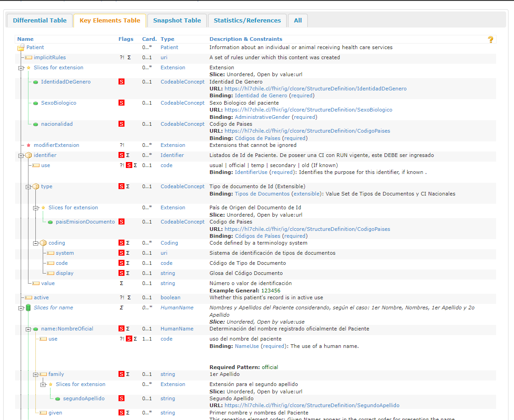The height and width of the screenshot is (420, 514).
Task: Collapse the family element node
Action: pyautogui.click(x=35, y=375)
